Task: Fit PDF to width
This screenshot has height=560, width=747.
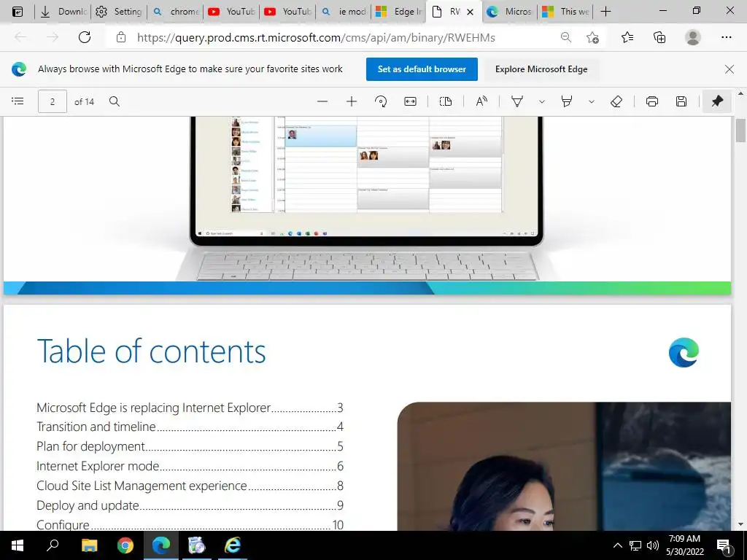Action: coord(410,101)
